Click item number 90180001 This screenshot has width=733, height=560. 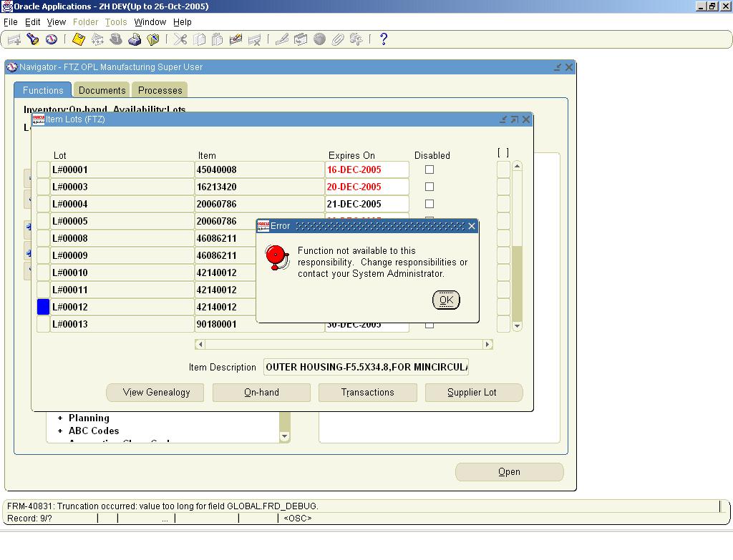point(225,324)
